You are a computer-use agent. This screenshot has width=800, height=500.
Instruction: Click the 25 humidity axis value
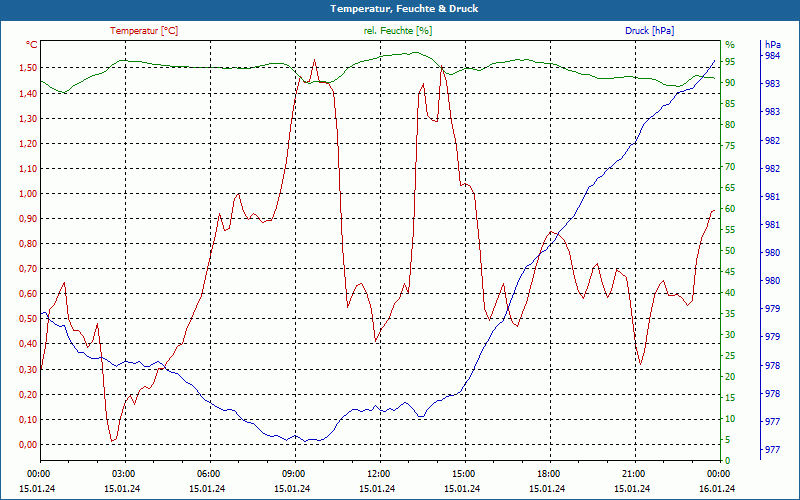(730, 356)
